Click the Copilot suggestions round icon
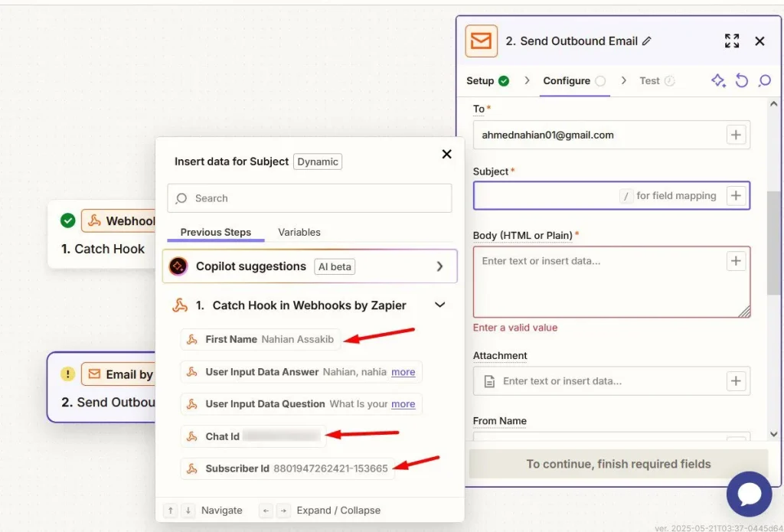Screen dimensions: 784x532 (178, 266)
